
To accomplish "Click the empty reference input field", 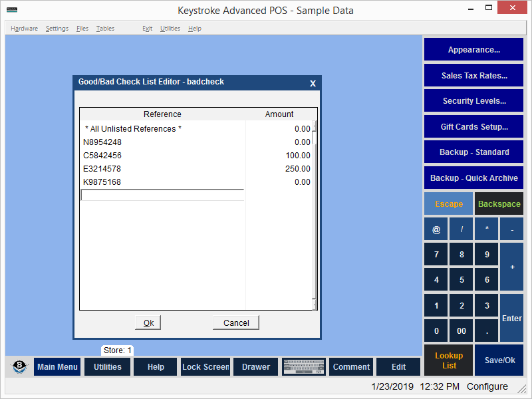I will pos(162,195).
